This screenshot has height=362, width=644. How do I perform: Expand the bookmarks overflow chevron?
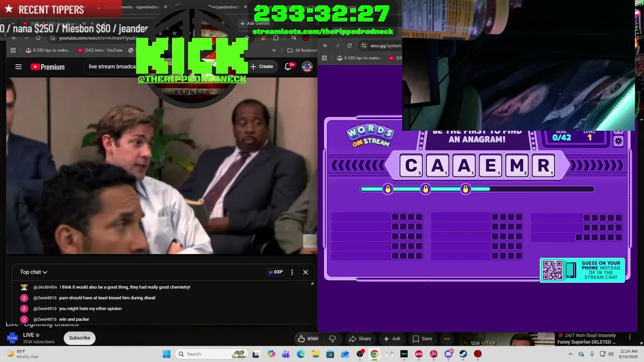tap(274, 50)
